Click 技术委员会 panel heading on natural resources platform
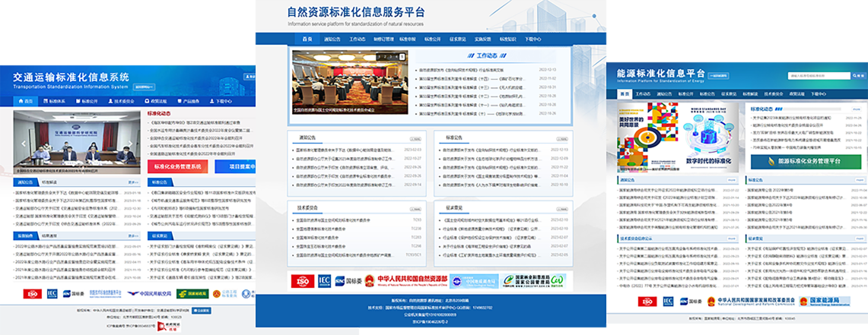The width and height of the screenshot is (868, 335). click(307, 208)
